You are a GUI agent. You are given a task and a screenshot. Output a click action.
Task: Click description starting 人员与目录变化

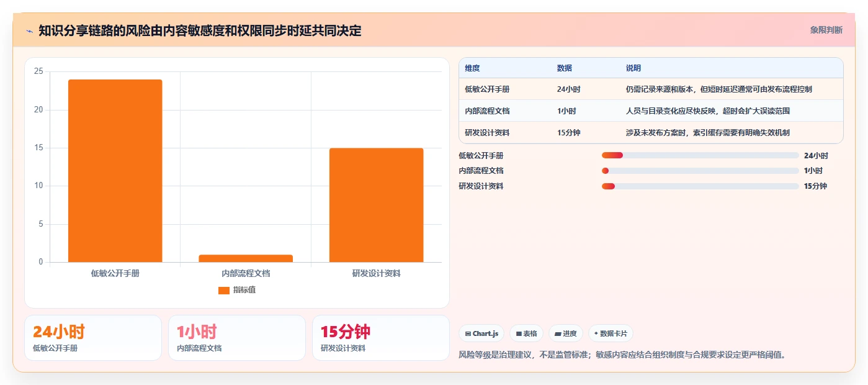point(708,111)
